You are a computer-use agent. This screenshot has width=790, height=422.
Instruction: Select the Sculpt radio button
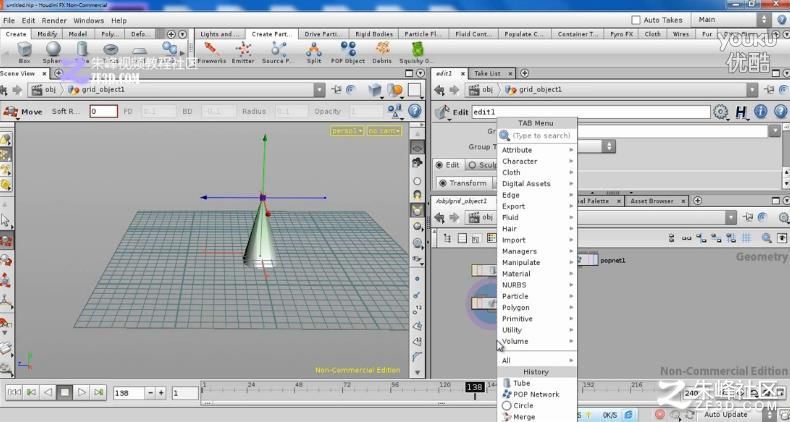pos(482,165)
